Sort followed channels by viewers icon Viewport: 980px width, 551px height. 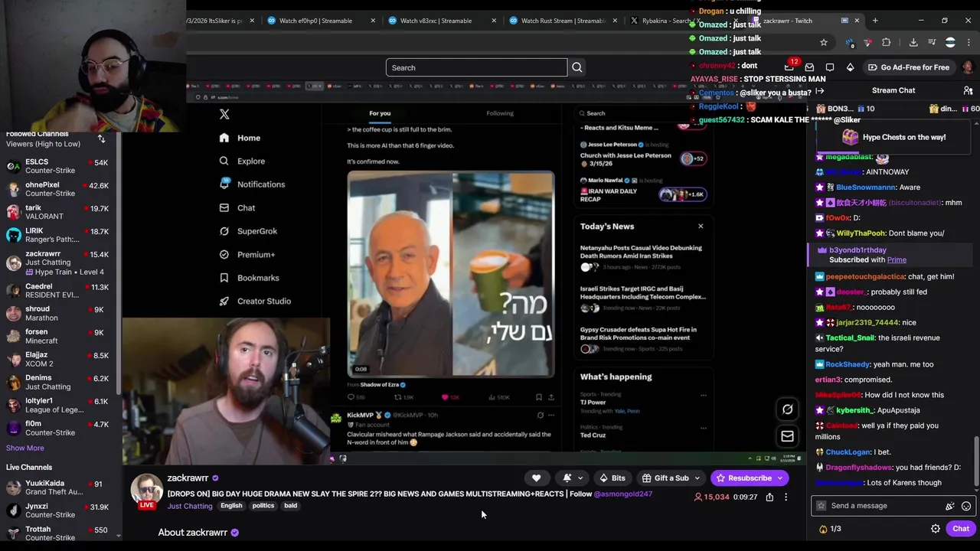pos(101,139)
